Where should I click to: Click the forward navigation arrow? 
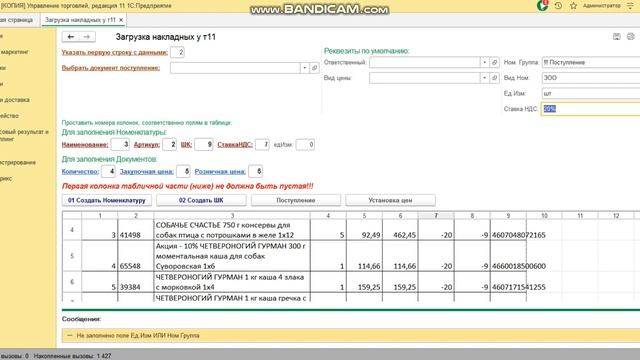pyautogui.click(x=87, y=37)
